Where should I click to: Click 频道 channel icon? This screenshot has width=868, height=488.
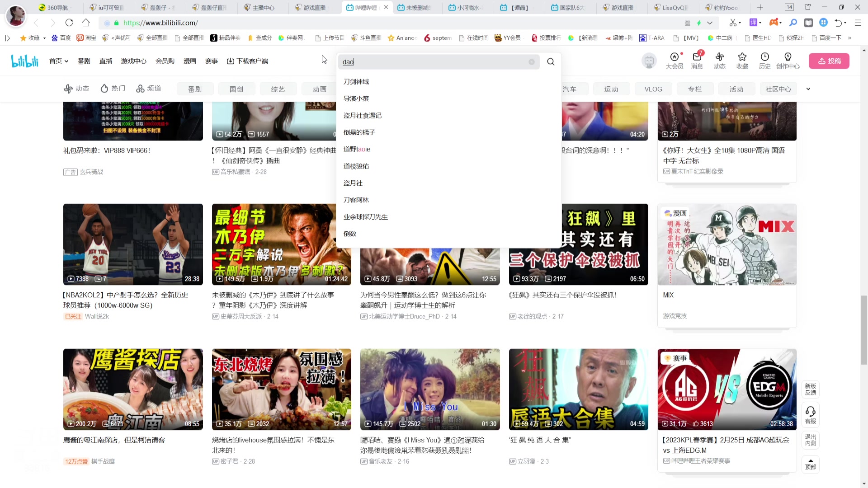tap(149, 89)
